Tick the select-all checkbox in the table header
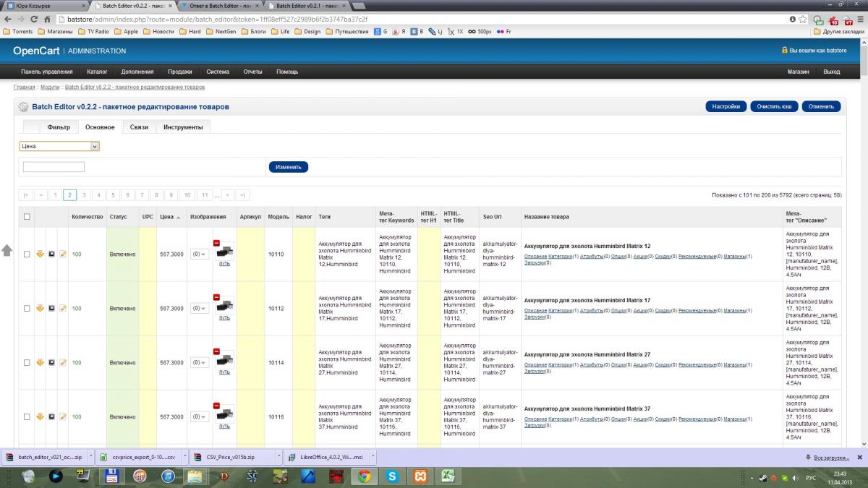Viewport: 868px width, 488px height. tap(27, 216)
